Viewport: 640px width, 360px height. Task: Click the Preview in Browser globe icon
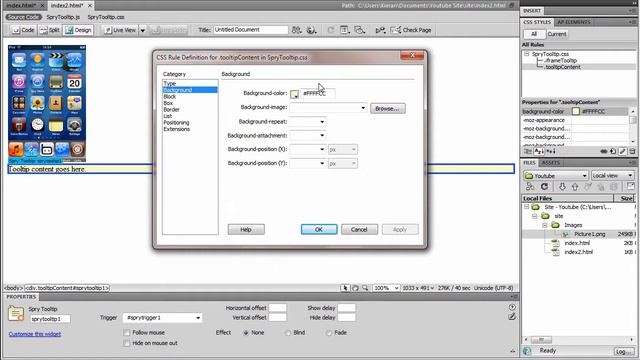click(x=311, y=30)
